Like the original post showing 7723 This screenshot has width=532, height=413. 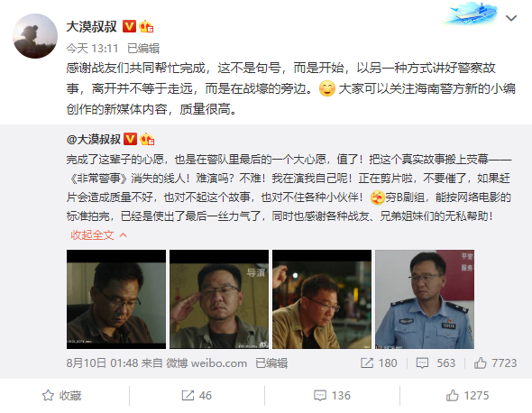tap(495, 363)
